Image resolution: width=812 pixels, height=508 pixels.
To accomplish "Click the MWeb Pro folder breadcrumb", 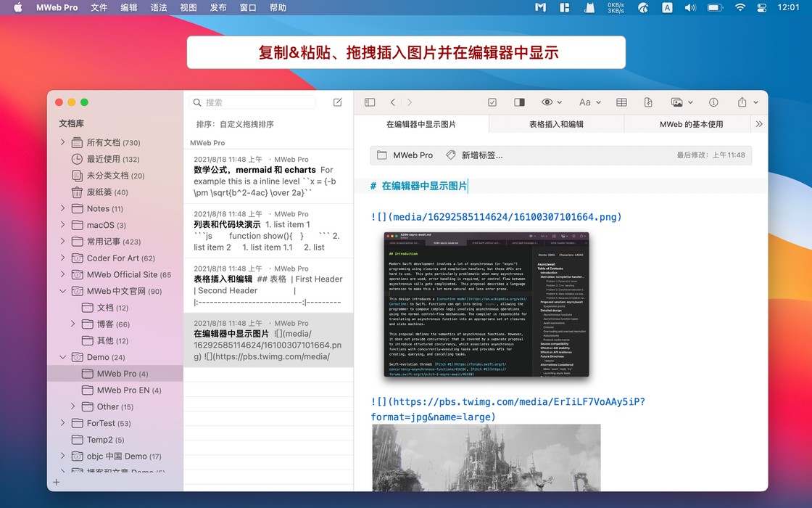I will (x=405, y=155).
